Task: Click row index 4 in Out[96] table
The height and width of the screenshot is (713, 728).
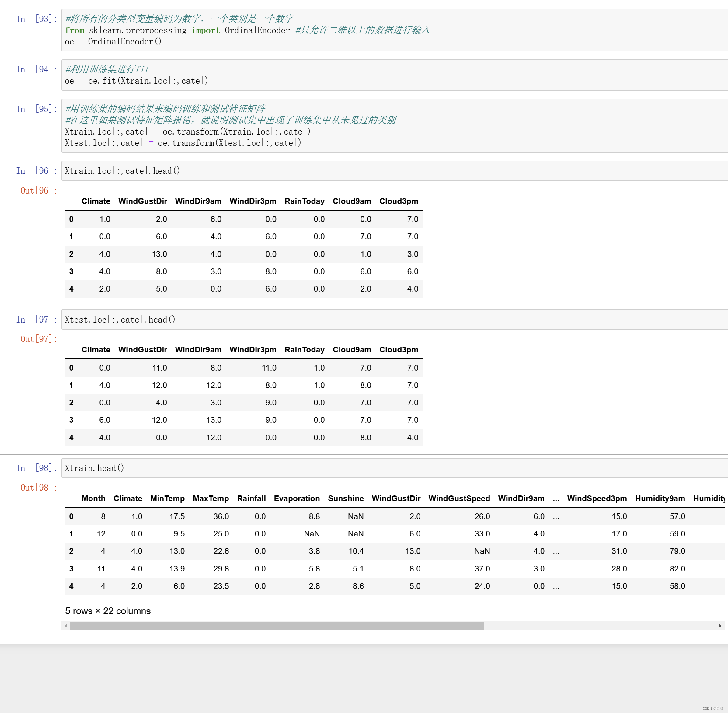Action: 71,289
